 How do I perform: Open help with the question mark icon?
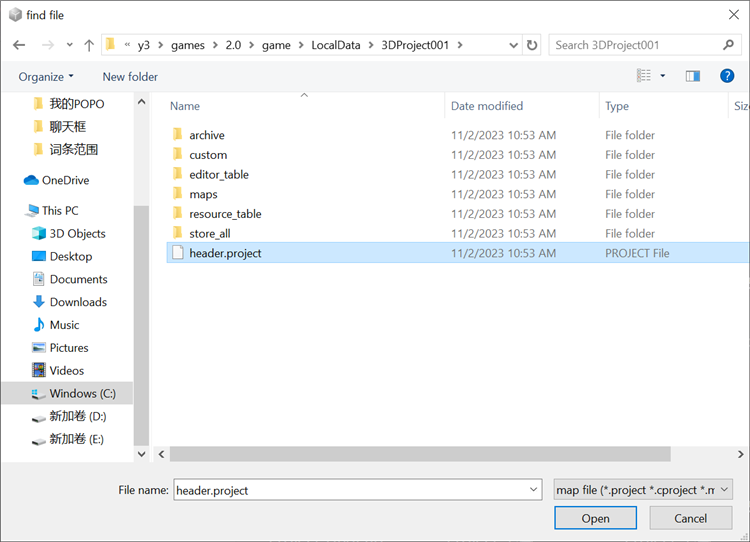click(x=727, y=76)
